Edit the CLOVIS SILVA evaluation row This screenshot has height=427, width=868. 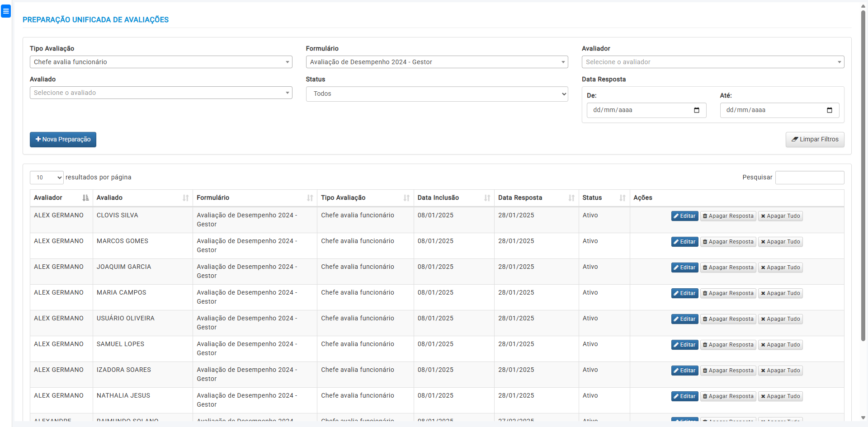(x=684, y=216)
